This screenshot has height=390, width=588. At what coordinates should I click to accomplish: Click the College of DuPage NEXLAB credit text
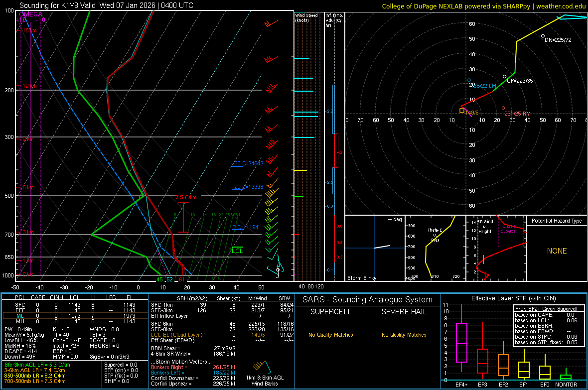483,6
